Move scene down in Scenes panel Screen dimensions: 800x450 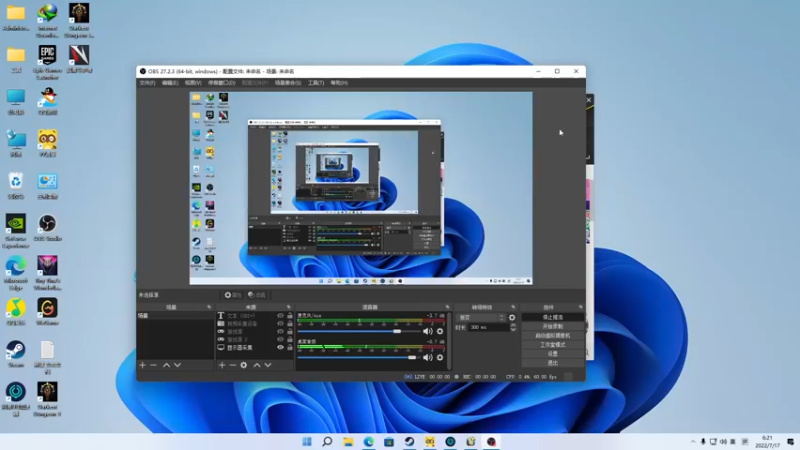point(178,365)
